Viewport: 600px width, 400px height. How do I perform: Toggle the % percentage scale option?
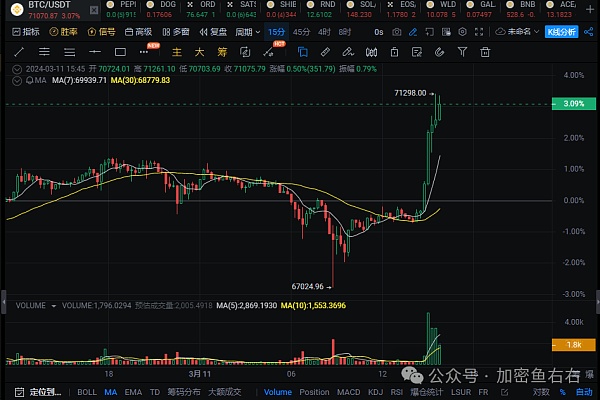pyautogui.click(x=562, y=392)
